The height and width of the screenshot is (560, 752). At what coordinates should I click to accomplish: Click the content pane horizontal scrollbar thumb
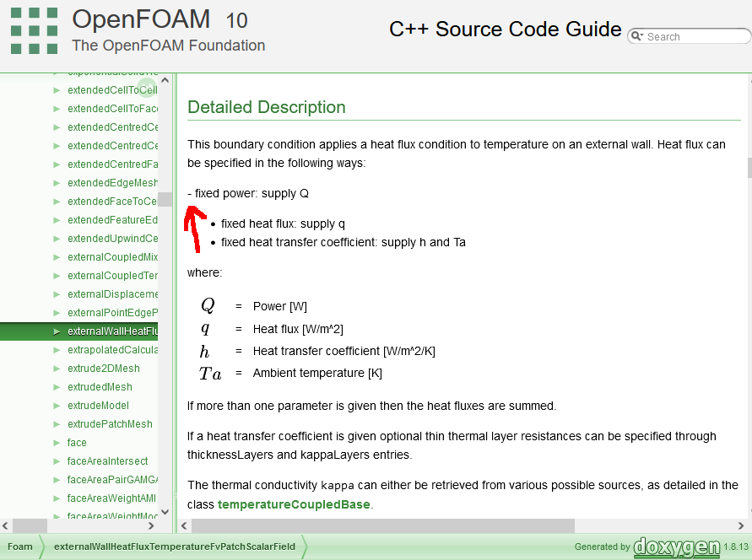[383, 526]
